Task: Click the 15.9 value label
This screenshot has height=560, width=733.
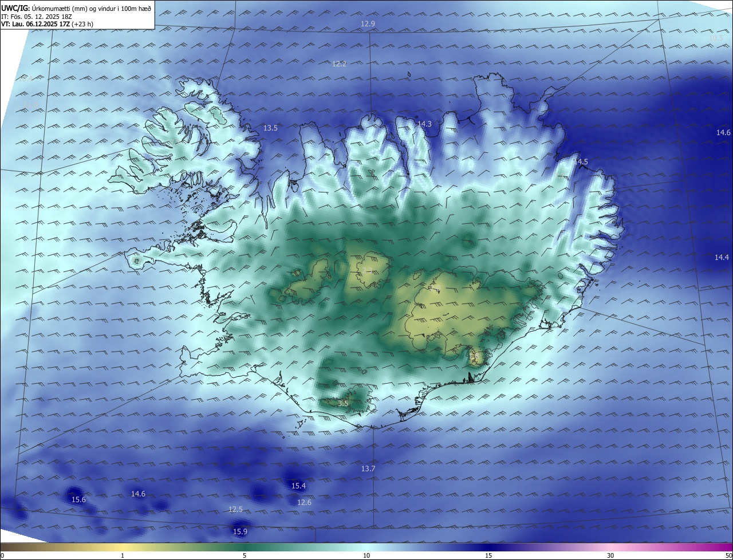Action: coord(240,532)
